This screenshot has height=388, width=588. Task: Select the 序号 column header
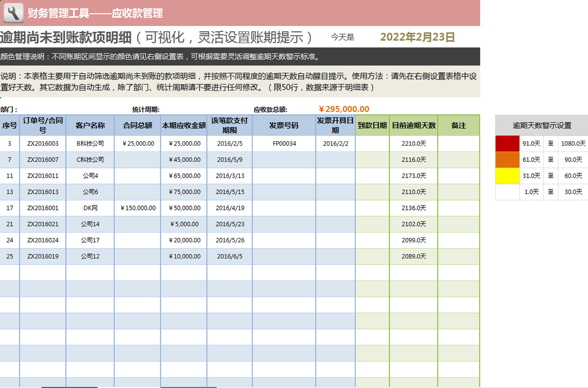pyautogui.click(x=9, y=125)
